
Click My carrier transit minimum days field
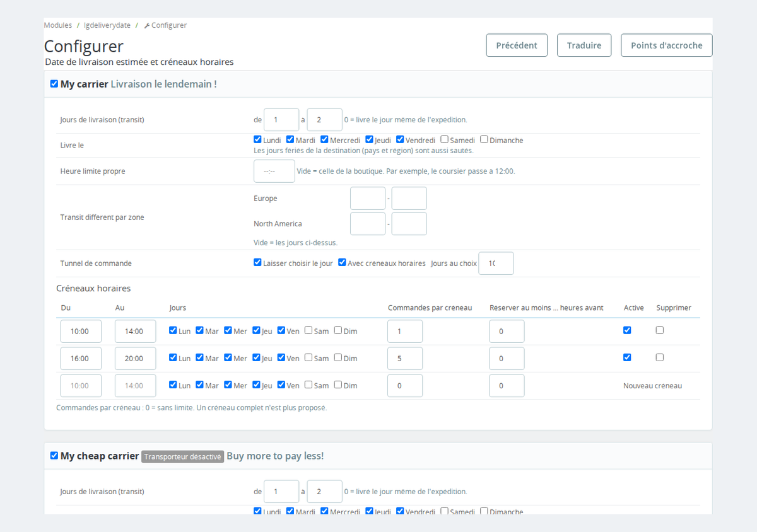click(x=281, y=120)
